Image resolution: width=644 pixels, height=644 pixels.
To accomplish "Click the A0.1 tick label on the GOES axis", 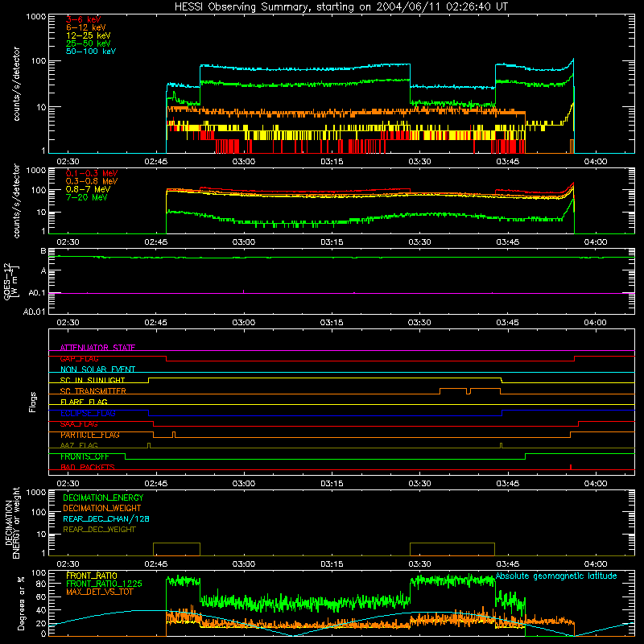I will click(36, 293).
